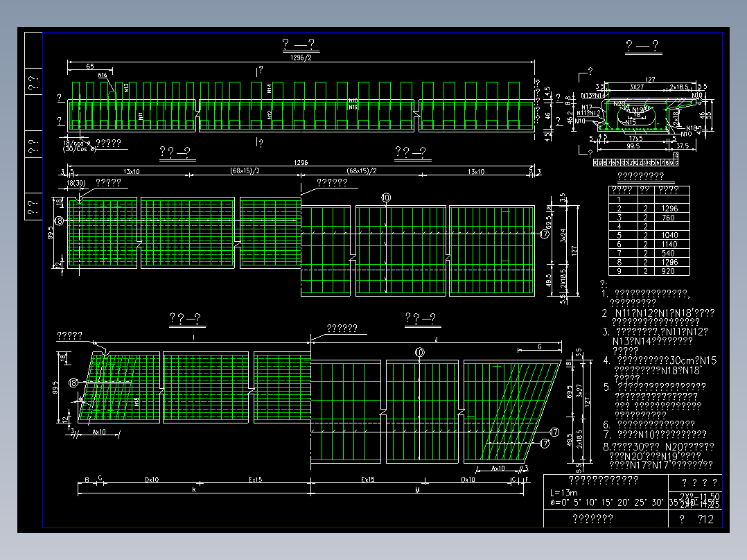Select note 7 line containing "N10"
The width and height of the screenshot is (747, 560).
pyautogui.click(x=662, y=434)
